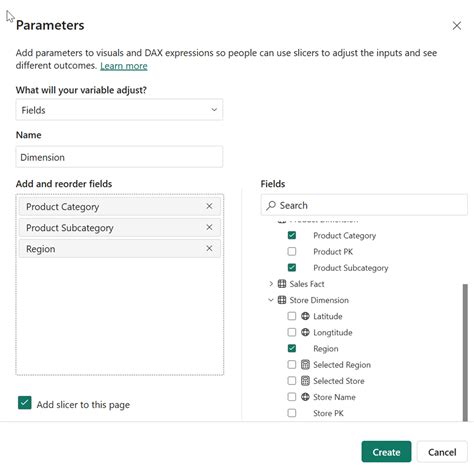The width and height of the screenshot is (474, 474).
Task: Check the Longtitude checkbox
Action: click(292, 332)
